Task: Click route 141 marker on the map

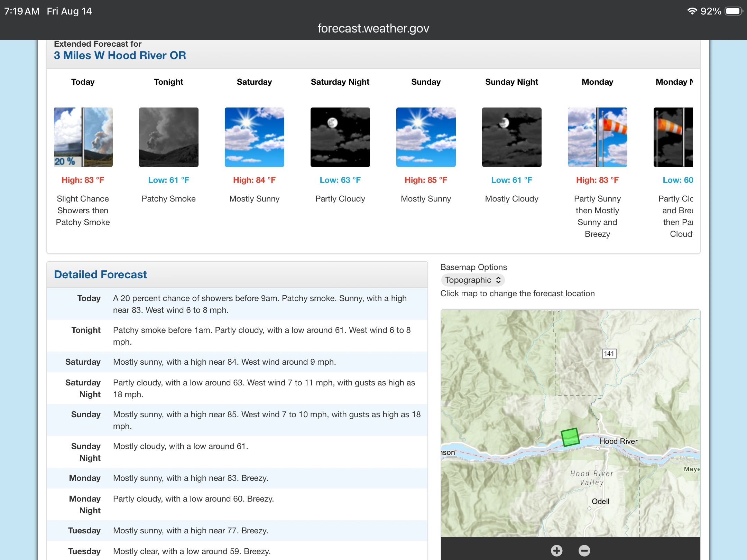Action: pos(609,354)
